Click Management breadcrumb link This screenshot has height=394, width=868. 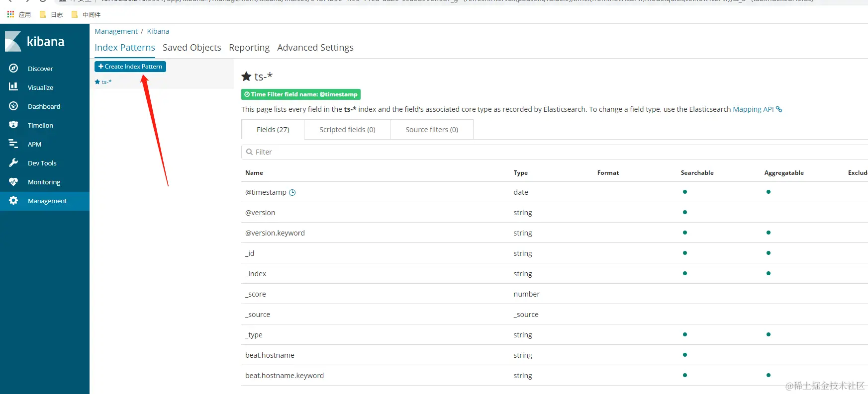pyautogui.click(x=116, y=31)
